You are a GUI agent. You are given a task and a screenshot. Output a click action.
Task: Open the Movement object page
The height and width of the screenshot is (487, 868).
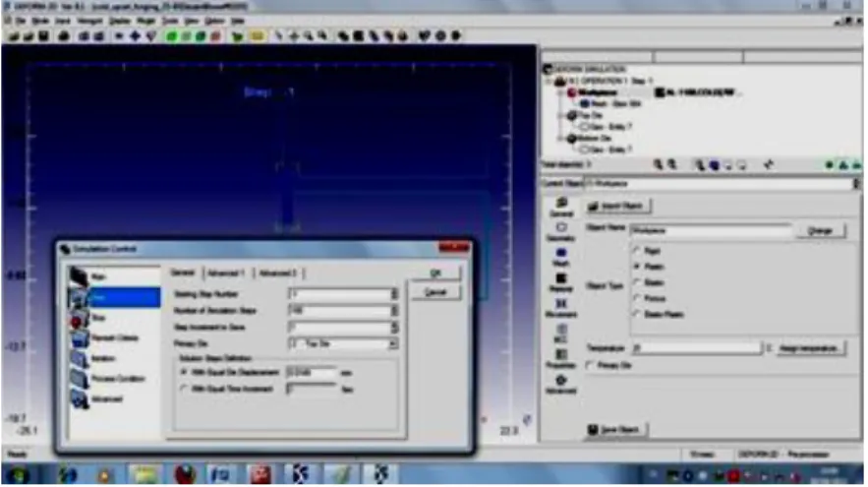click(x=561, y=308)
